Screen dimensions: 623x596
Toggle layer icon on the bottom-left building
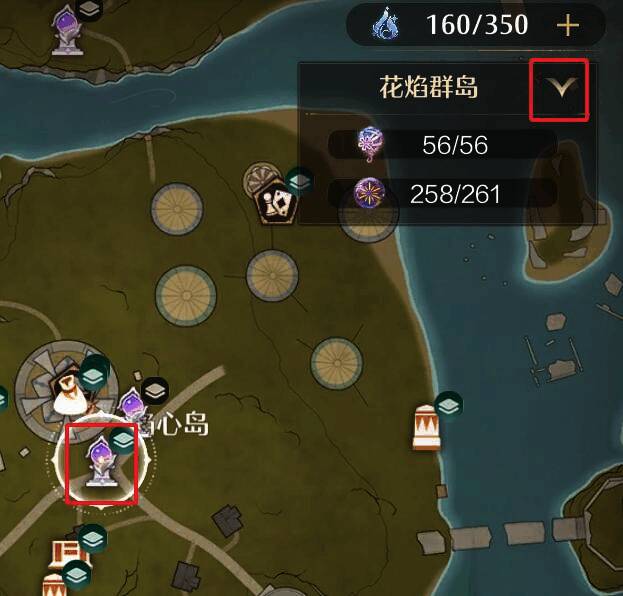93,539
